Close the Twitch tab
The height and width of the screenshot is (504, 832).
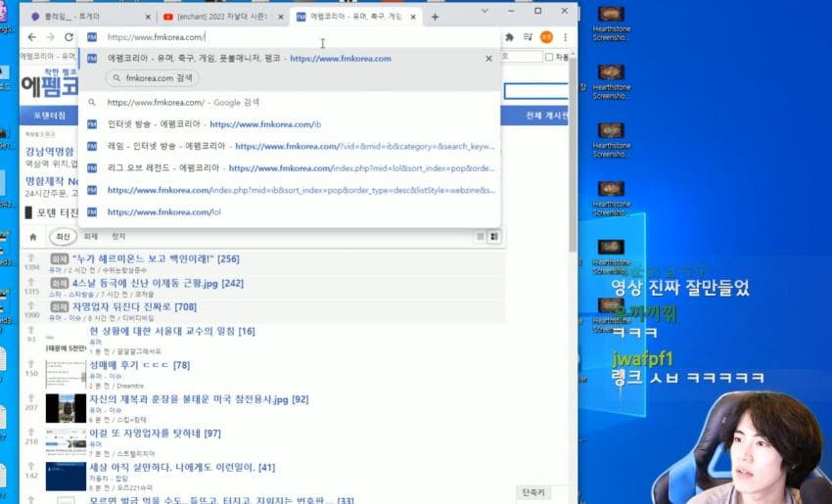pos(148,18)
